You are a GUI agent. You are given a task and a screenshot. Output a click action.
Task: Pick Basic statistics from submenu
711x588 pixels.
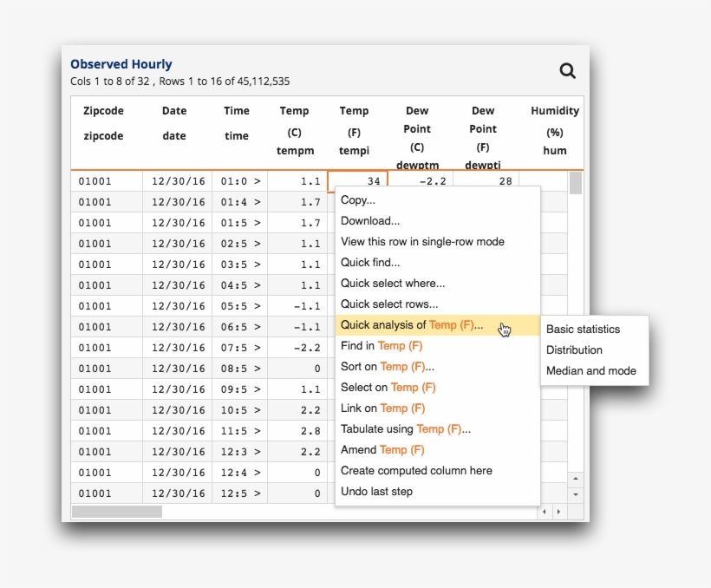(x=595, y=330)
